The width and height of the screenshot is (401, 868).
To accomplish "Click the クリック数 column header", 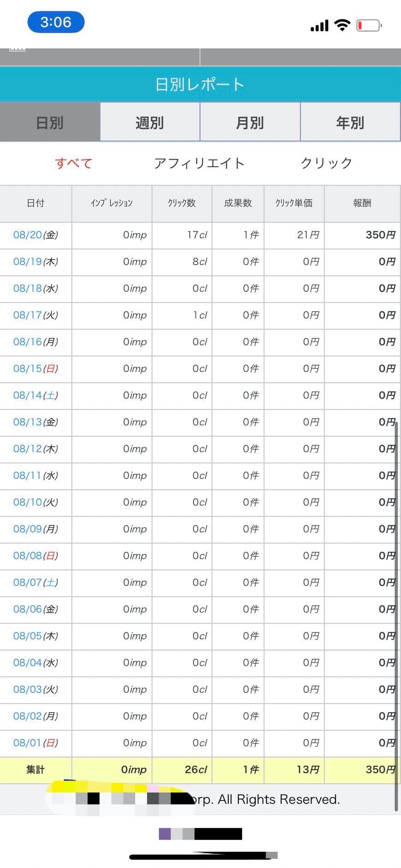I will click(x=182, y=203).
